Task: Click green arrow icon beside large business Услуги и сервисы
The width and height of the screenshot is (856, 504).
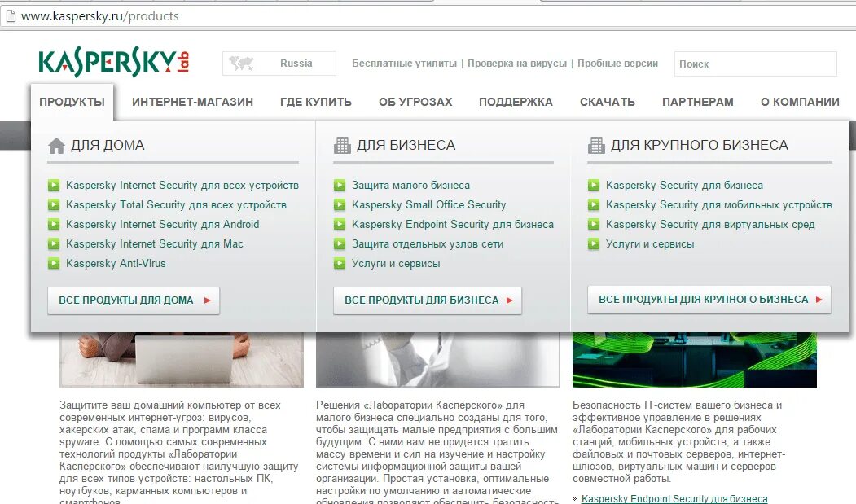Action: coord(594,244)
